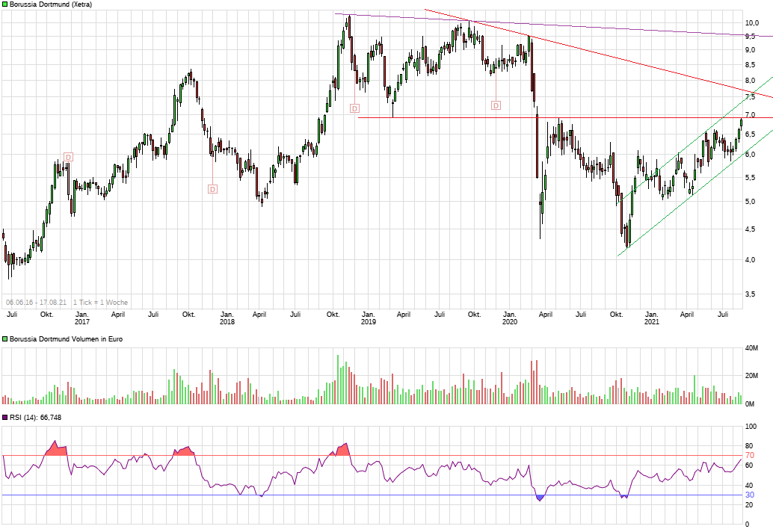Click the blue '30' RSI oversold label

[x=749, y=495]
